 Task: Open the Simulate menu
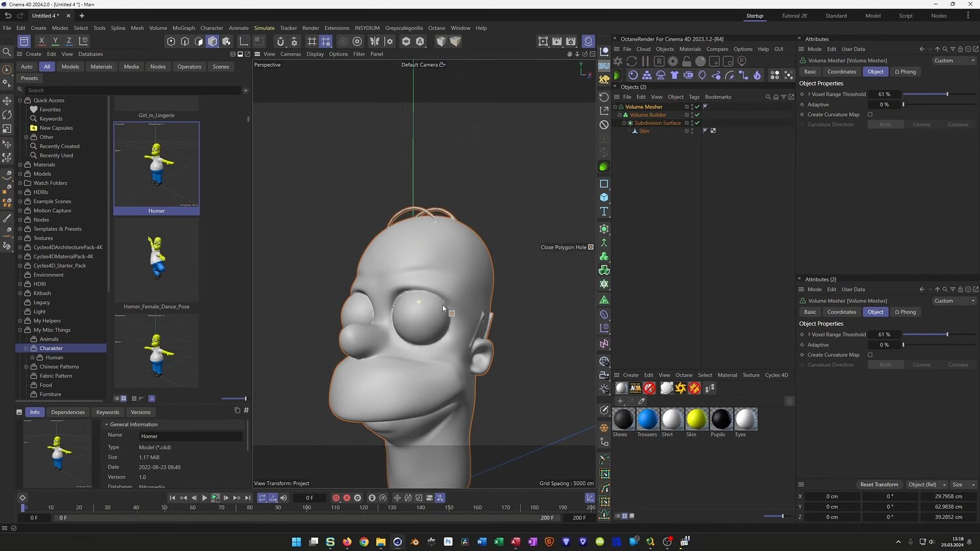pos(264,28)
